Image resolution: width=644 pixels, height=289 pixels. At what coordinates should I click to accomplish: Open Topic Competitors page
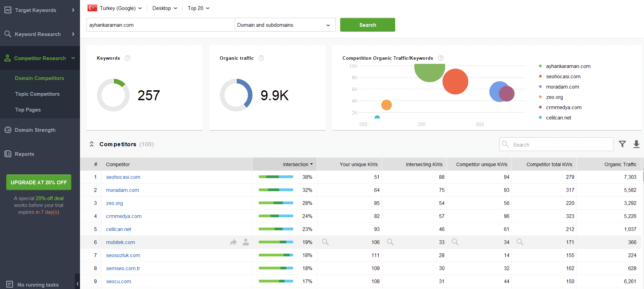pyautogui.click(x=37, y=94)
